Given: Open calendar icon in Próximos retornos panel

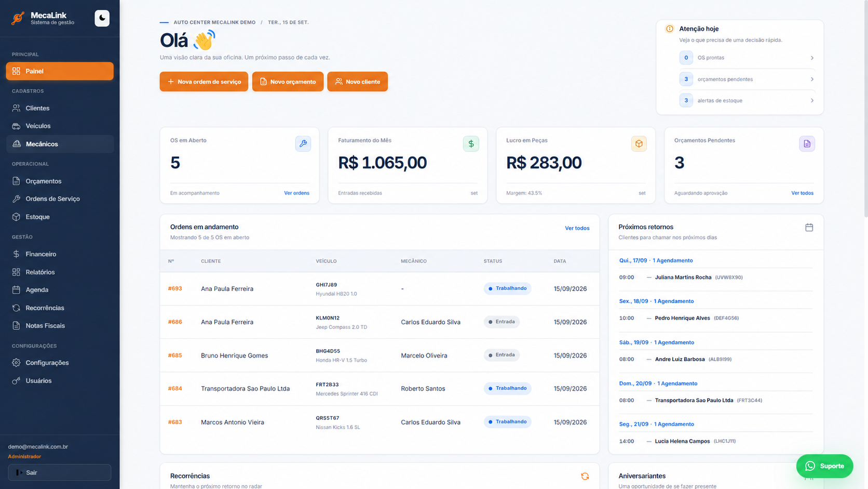Looking at the screenshot, I should [x=809, y=227].
